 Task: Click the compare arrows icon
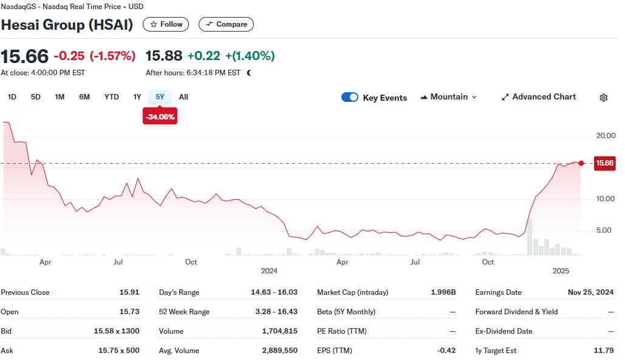tap(210, 24)
